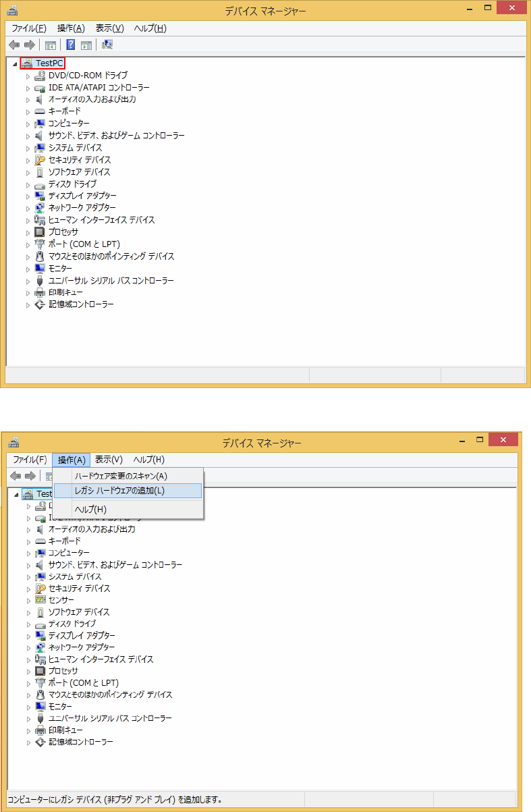Select ポート (COM と LPT) text, upper window

tap(84, 244)
